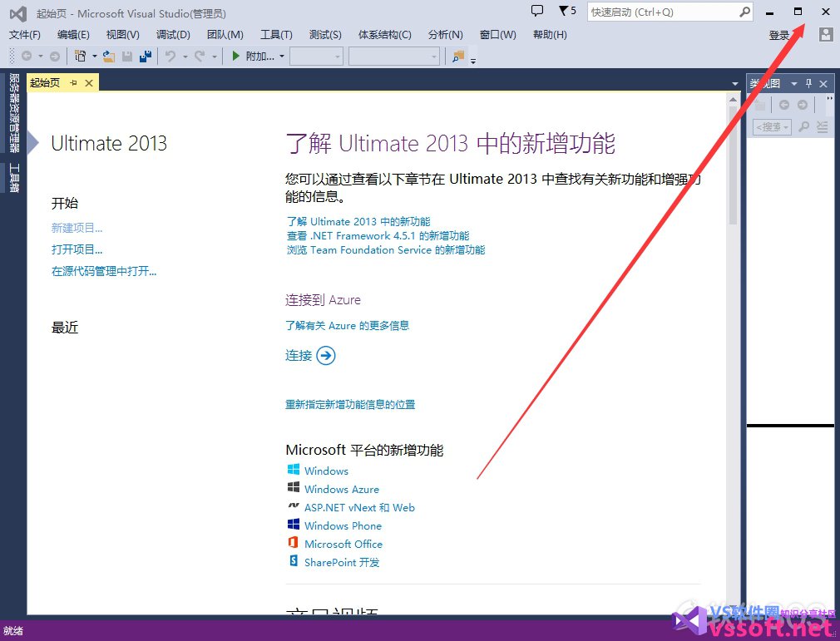Open the Undo history dropdown arrow
The height and width of the screenshot is (641, 840).
[185, 56]
